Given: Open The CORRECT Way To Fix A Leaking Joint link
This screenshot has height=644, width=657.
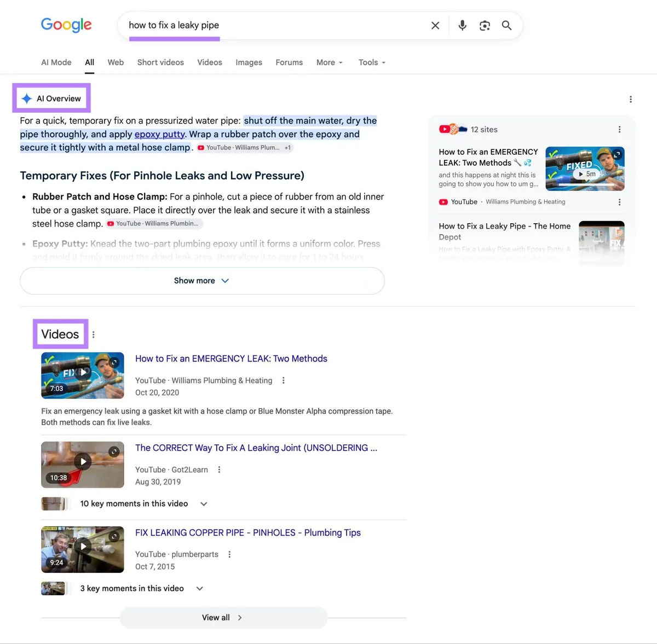Looking at the screenshot, I should click(256, 448).
